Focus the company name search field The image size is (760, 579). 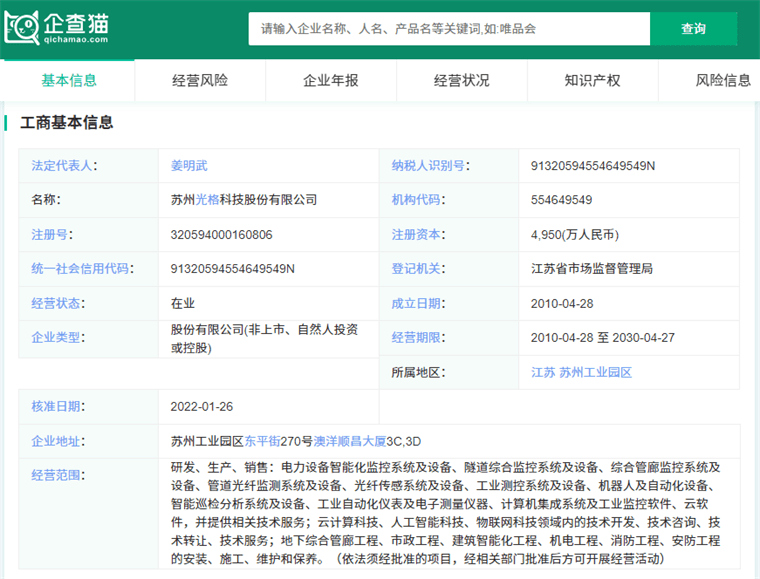[449, 29]
